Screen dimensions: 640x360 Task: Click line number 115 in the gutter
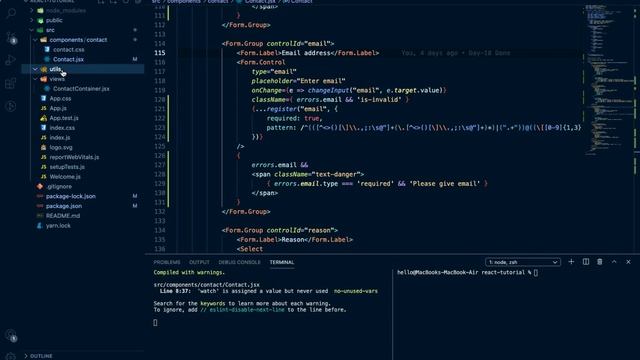pos(160,53)
